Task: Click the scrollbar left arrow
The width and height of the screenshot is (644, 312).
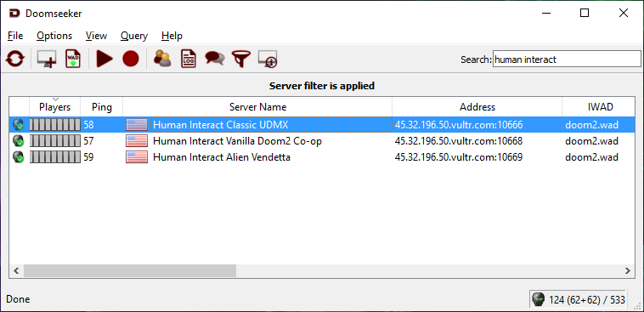Action: (x=16, y=270)
